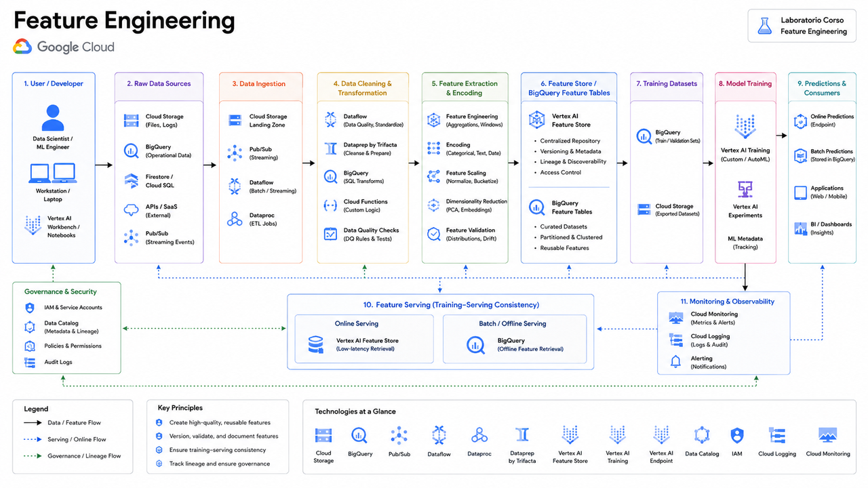Click the Laboratorio Corso flask icon
Image resolution: width=868 pixels, height=488 pixels.
[x=765, y=26]
